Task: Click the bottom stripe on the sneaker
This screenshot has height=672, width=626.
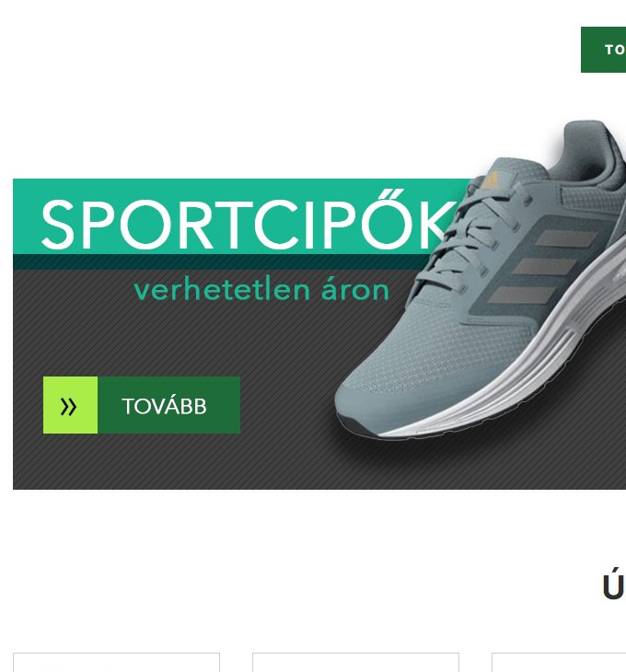Action: click(522, 295)
